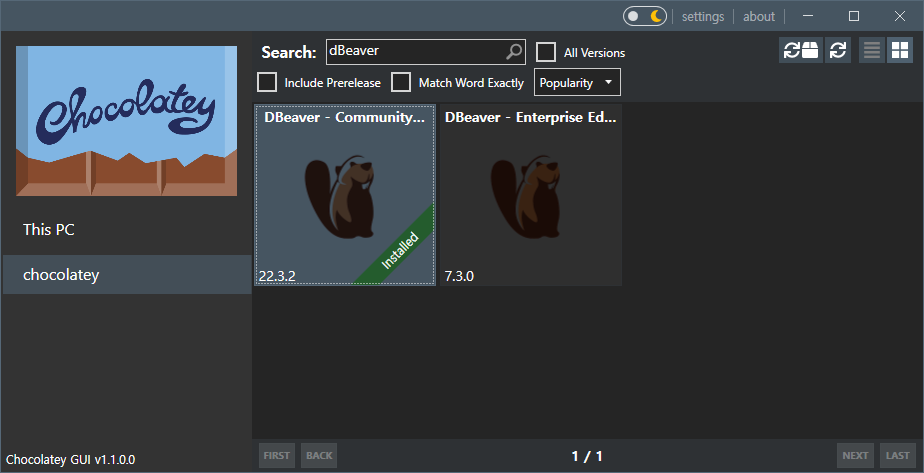Open the DBeaver Enterprise Edition tile
924x473 pixels.
(531, 195)
